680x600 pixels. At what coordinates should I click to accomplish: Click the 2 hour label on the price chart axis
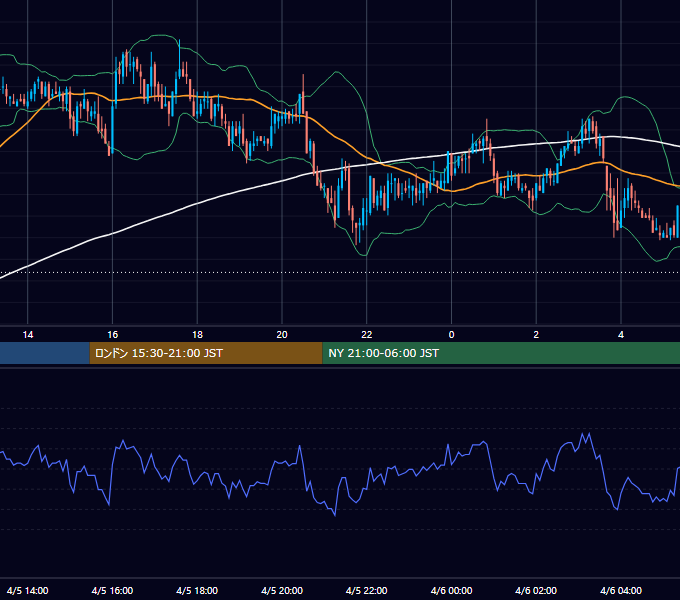(536, 335)
